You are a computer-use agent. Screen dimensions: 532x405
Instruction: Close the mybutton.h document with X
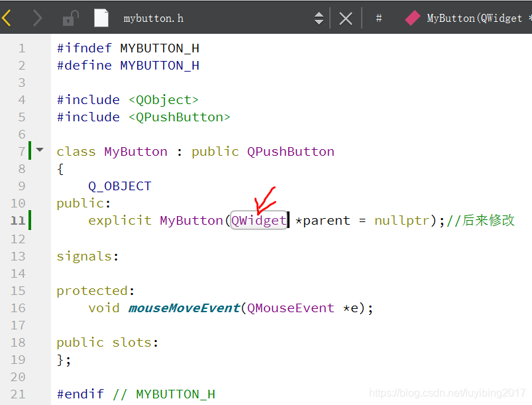(346, 19)
